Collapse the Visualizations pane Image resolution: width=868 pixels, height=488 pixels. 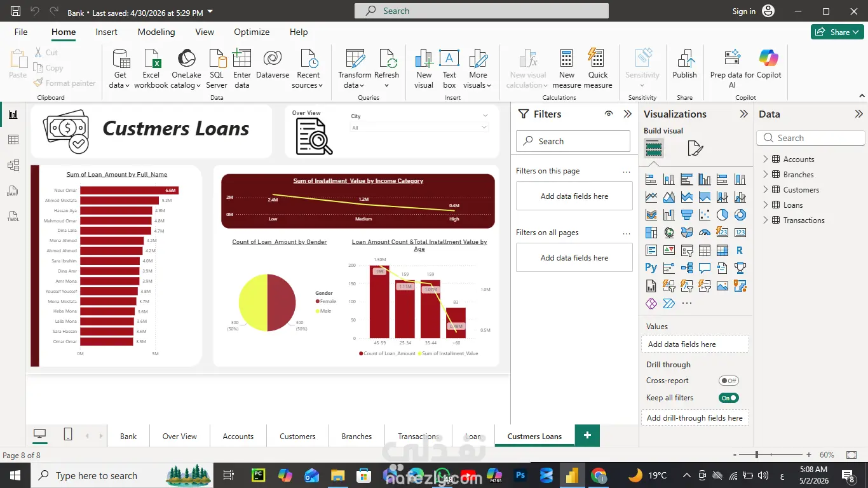[743, 114]
